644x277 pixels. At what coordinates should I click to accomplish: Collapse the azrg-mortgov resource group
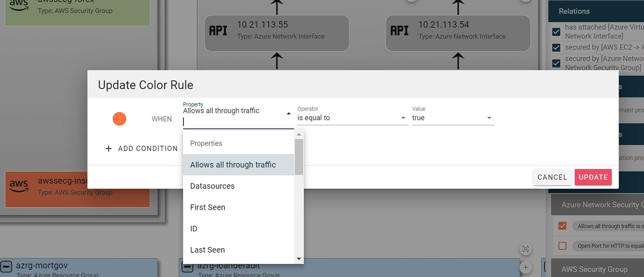(x=6, y=266)
